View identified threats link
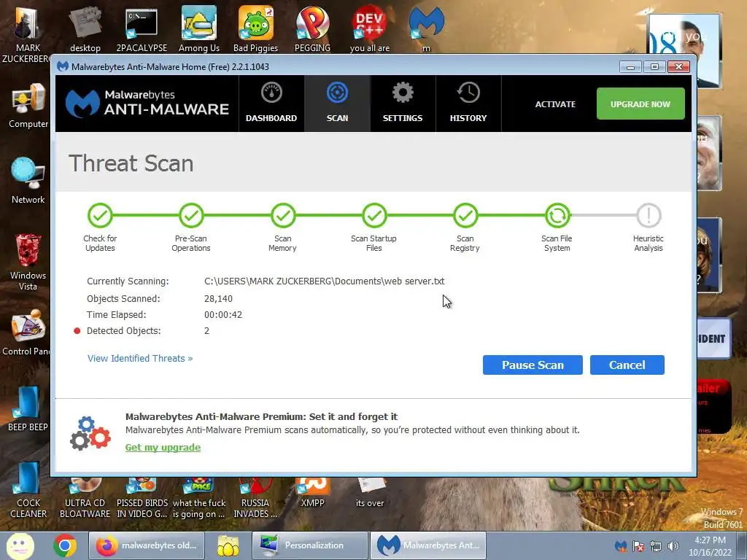 [x=140, y=359]
